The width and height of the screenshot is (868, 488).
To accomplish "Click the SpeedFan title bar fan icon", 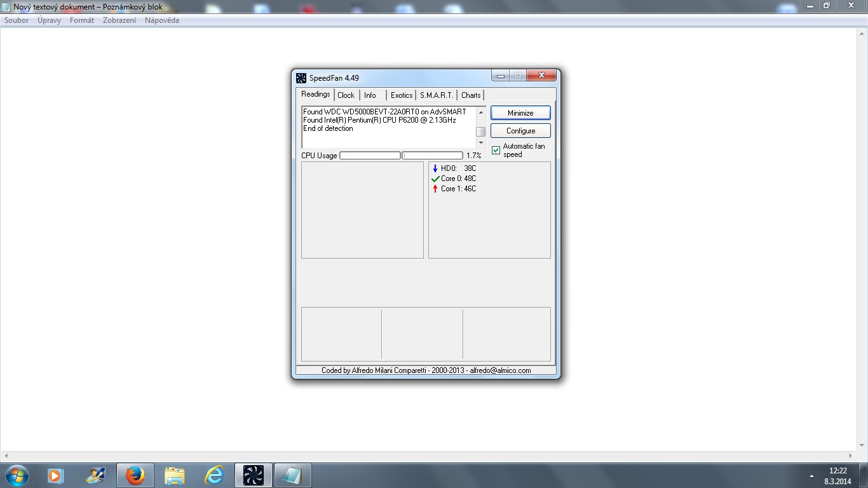I will point(301,78).
